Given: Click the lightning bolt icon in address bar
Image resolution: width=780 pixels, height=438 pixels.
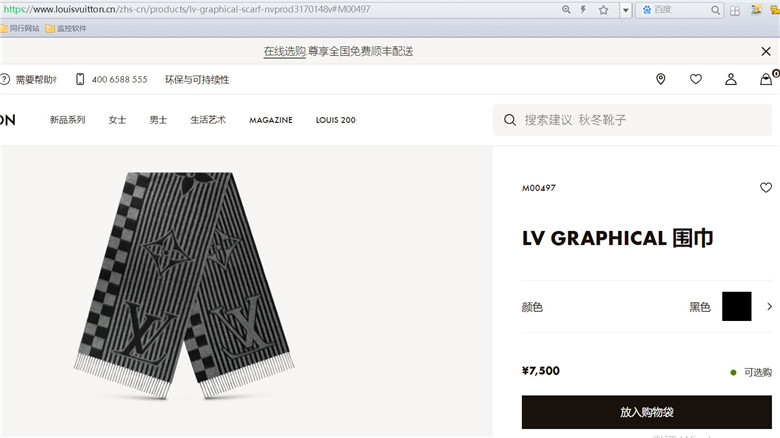Looking at the screenshot, I should [583, 9].
